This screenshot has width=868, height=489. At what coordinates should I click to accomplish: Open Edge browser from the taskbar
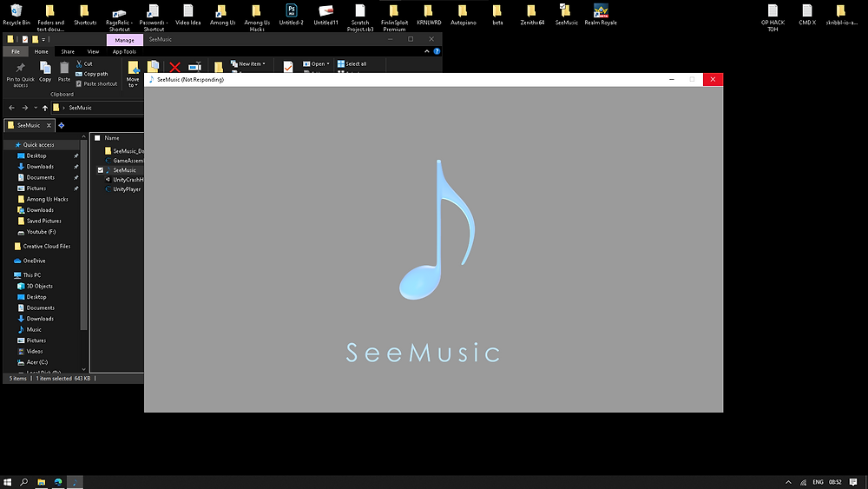point(57,482)
